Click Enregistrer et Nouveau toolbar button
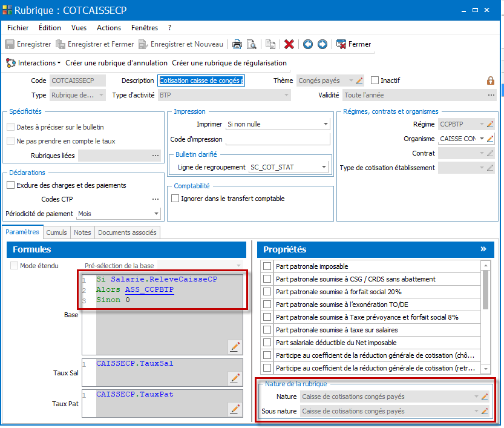Image resolution: width=504 pixels, height=428 pixels. click(181, 44)
